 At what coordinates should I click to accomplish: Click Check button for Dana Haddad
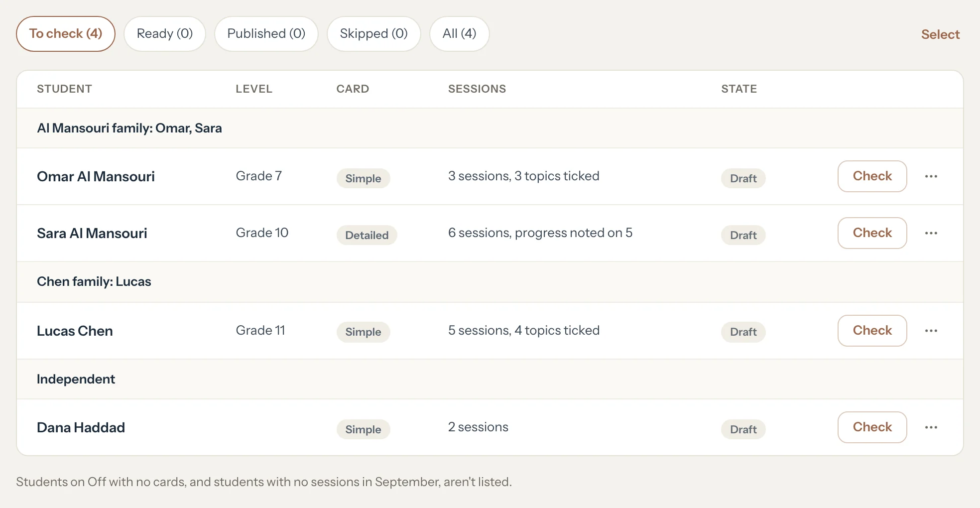click(x=872, y=427)
